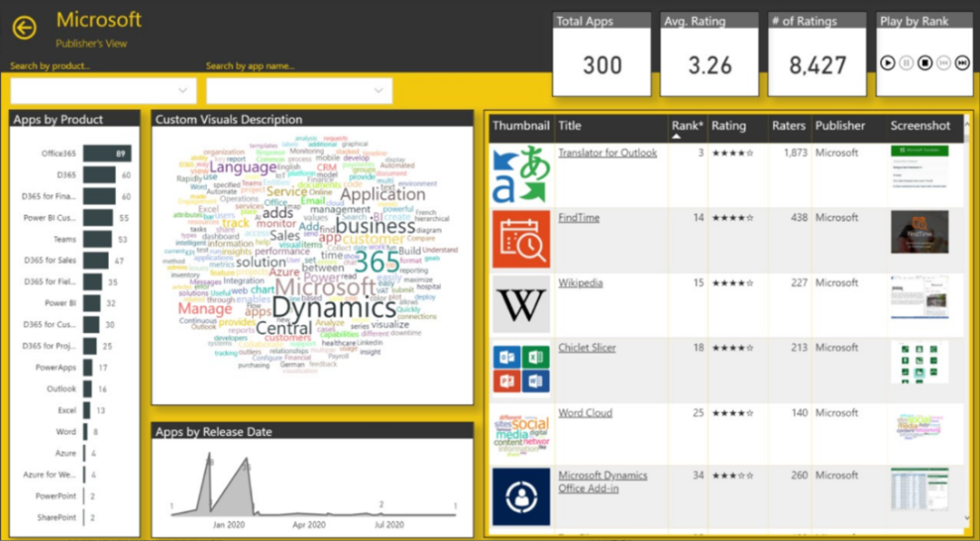Click the Dynamics Office Add-in blue thumbnail
Image resolution: width=980 pixels, height=541 pixels.
pos(521,497)
